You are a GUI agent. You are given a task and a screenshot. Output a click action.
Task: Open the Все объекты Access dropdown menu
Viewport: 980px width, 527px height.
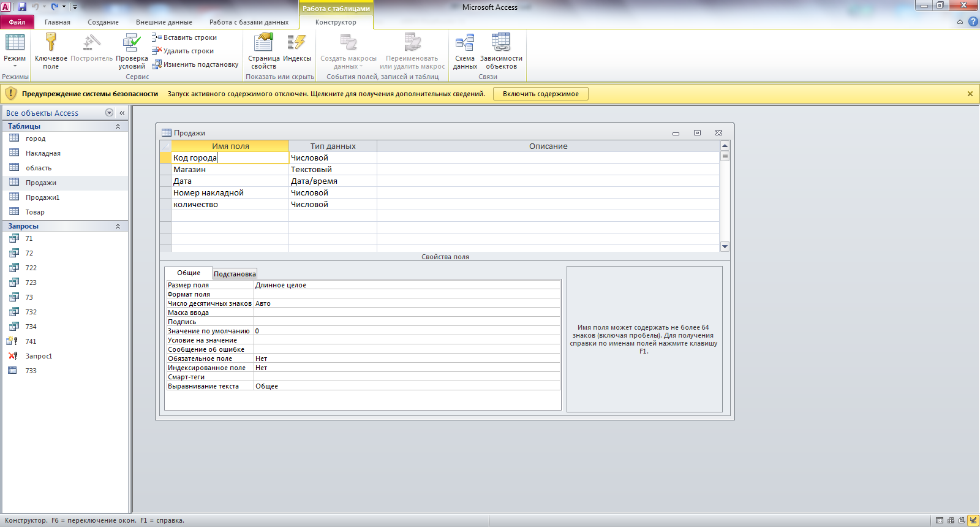[109, 113]
